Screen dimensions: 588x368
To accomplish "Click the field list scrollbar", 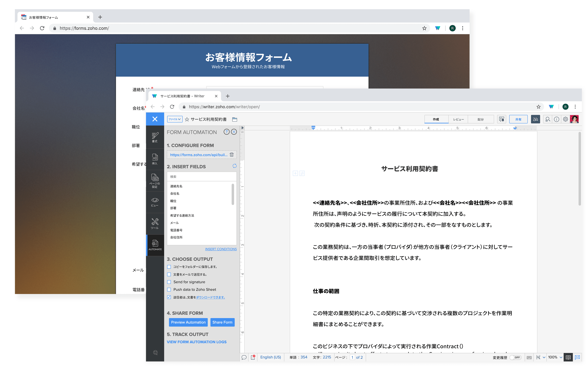I will coord(233,194).
